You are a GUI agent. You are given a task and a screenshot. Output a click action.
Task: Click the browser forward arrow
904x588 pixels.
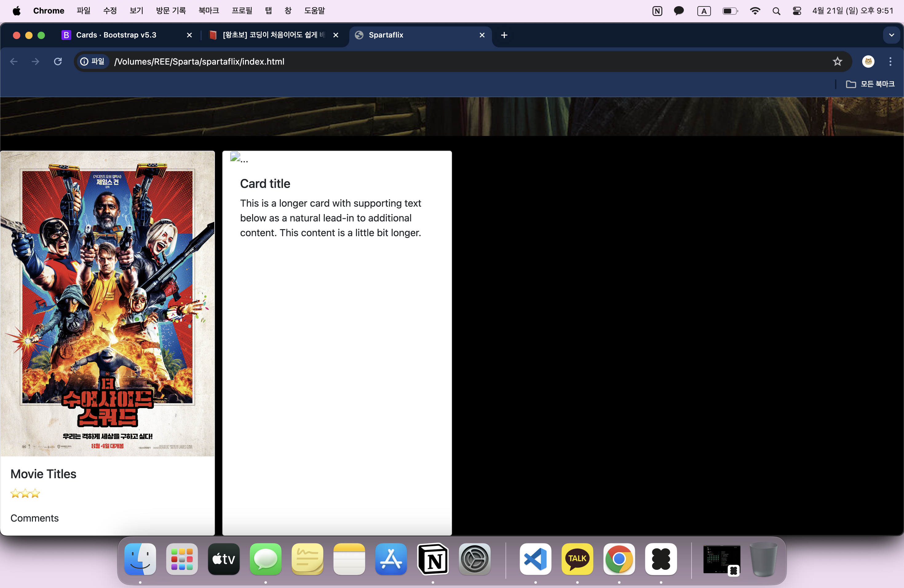click(36, 62)
